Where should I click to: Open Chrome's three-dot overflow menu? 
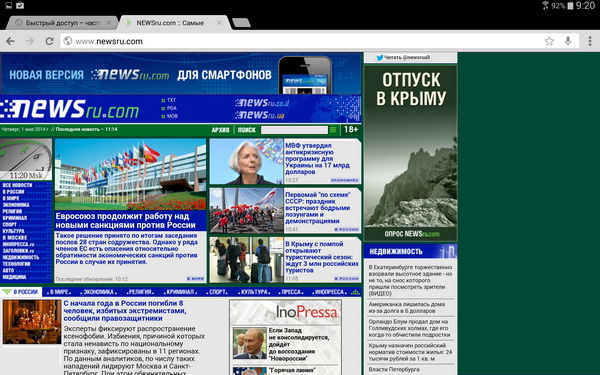(x=590, y=41)
